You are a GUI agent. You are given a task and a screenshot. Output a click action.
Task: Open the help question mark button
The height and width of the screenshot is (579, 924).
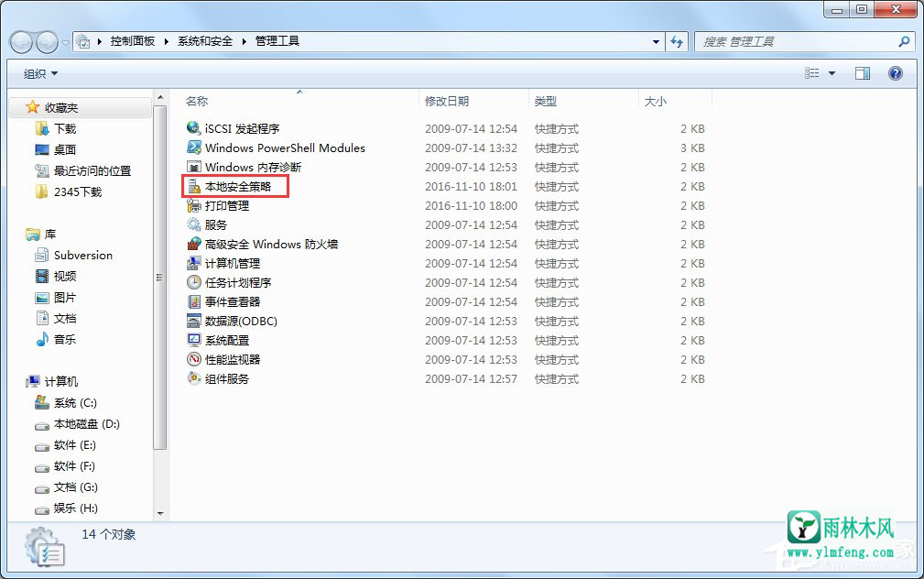click(x=895, y=73)
